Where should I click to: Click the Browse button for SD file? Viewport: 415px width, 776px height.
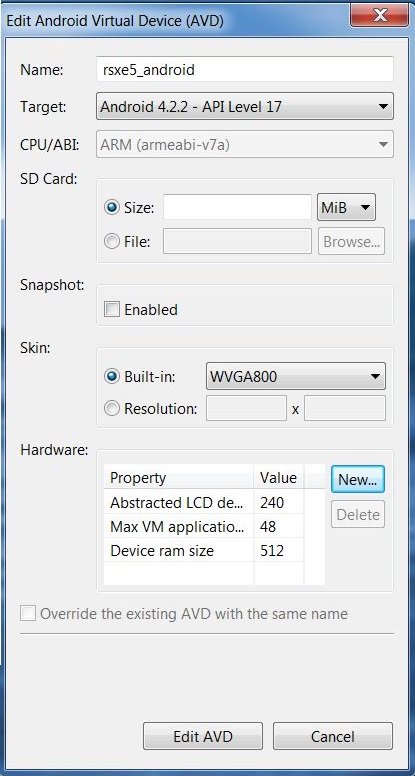[351, 242]
